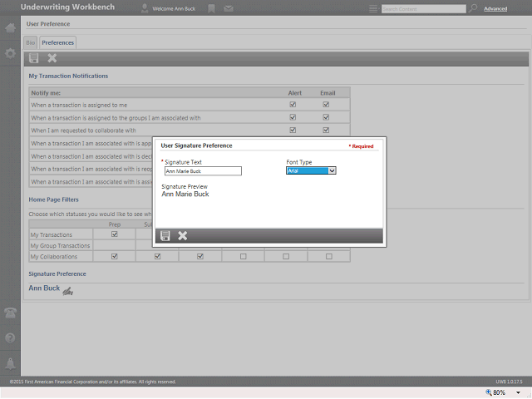Toggle last unchecked box in My Collaborations row
The width and height of the screenshot is (532, 399).
tap(329, 257)
